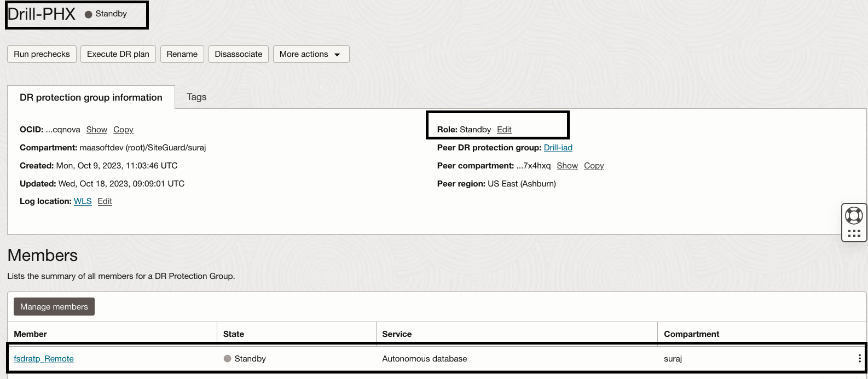Copy the OCID

point(123,130)
